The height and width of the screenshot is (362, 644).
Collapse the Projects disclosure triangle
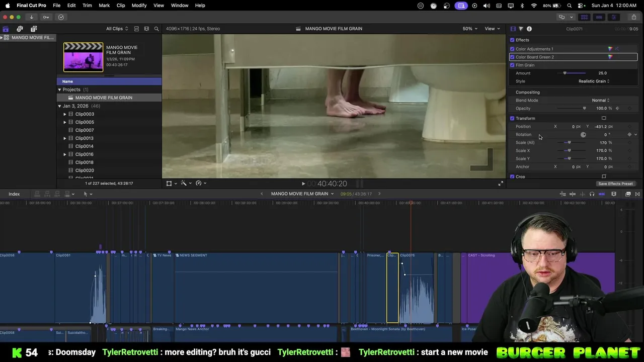pos(59,89)
